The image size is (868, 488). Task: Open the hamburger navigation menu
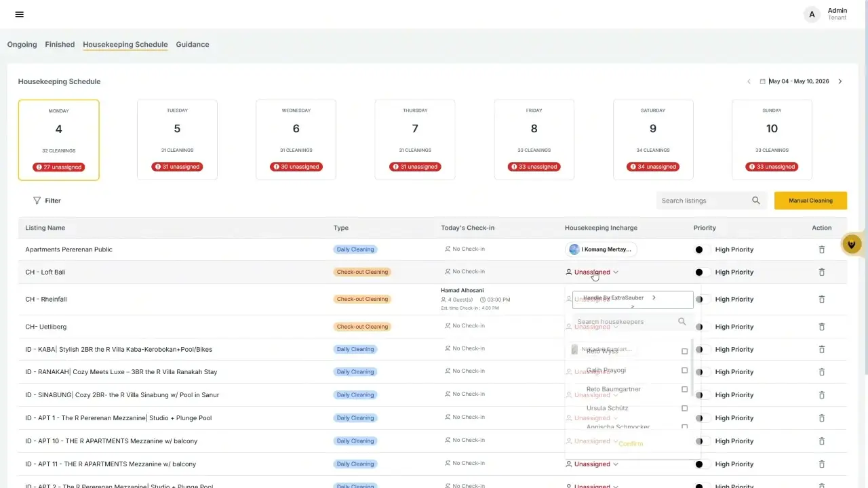[x=19, y=14]
